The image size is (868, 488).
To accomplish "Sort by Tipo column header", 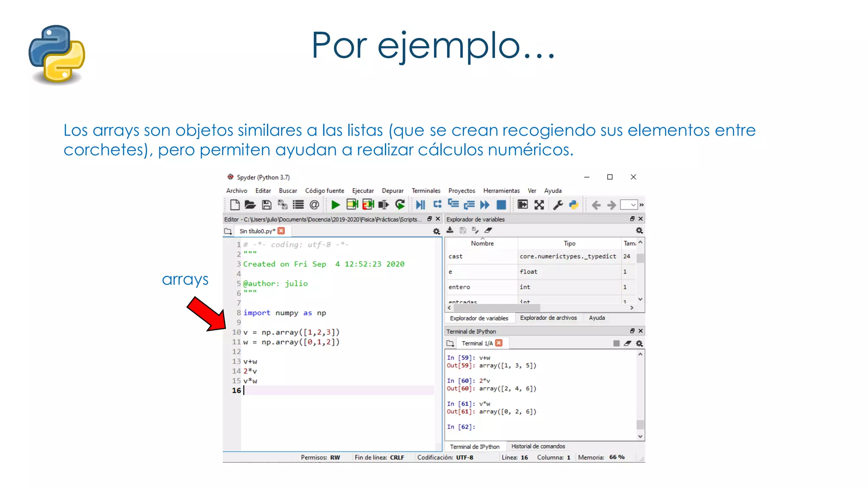I will [x=570, y=243].
